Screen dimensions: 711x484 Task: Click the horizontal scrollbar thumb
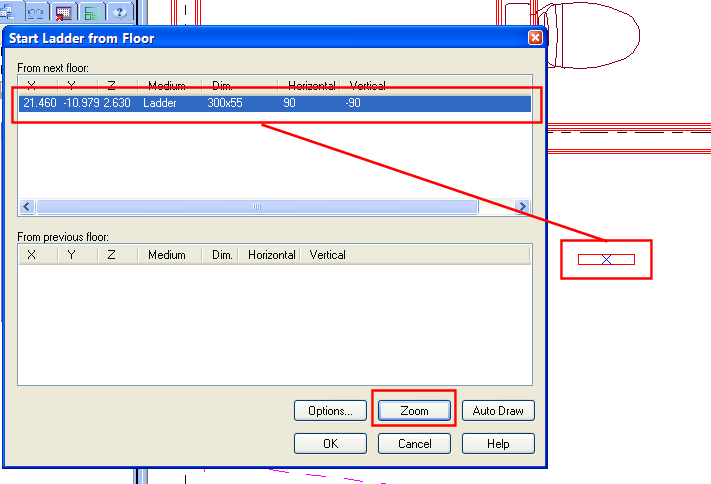[x=256, y=207]
